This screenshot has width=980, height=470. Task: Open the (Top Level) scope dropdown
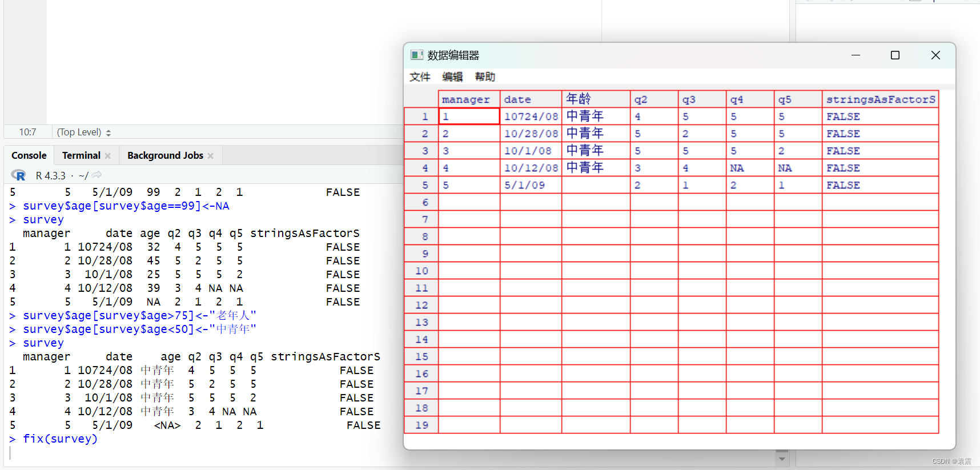84,132
